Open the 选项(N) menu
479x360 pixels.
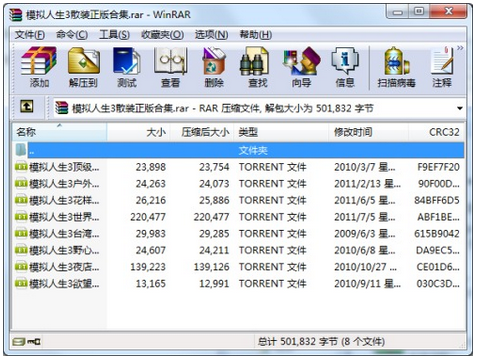211,35
